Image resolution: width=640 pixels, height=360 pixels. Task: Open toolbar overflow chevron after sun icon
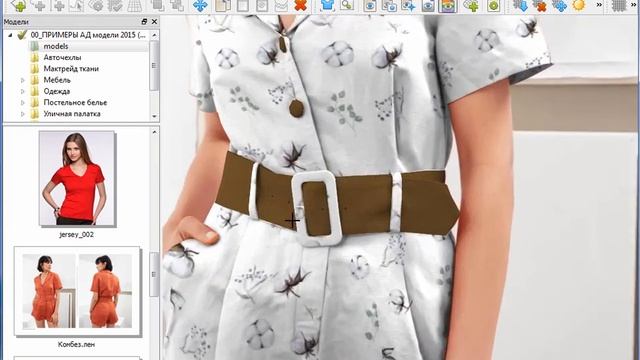tap(599, 5)
